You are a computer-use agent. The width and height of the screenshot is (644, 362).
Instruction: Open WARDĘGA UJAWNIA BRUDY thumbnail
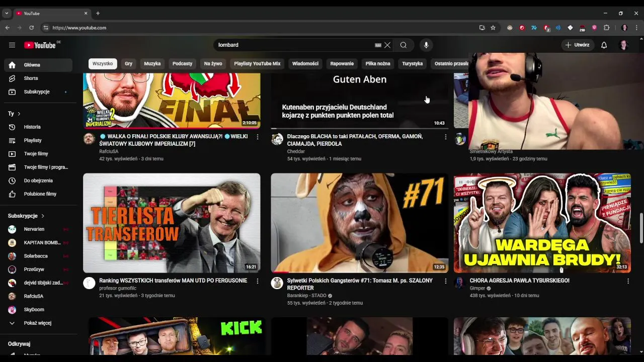[542, 223]
